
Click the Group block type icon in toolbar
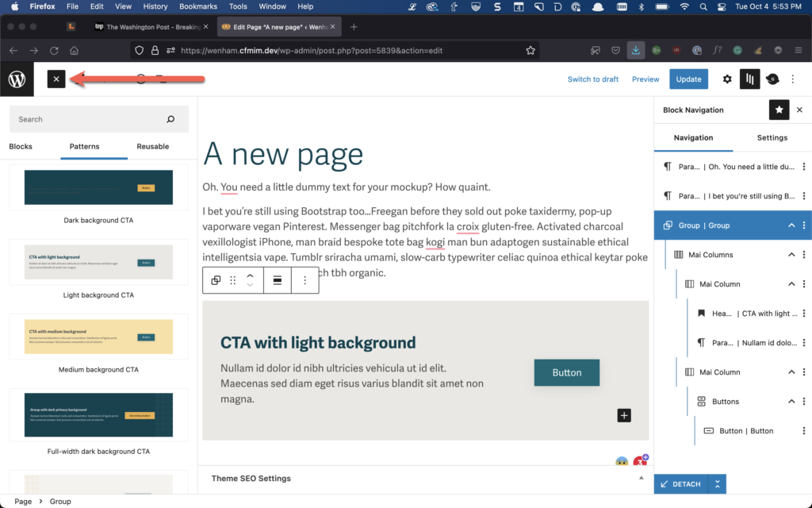point(216,280)
